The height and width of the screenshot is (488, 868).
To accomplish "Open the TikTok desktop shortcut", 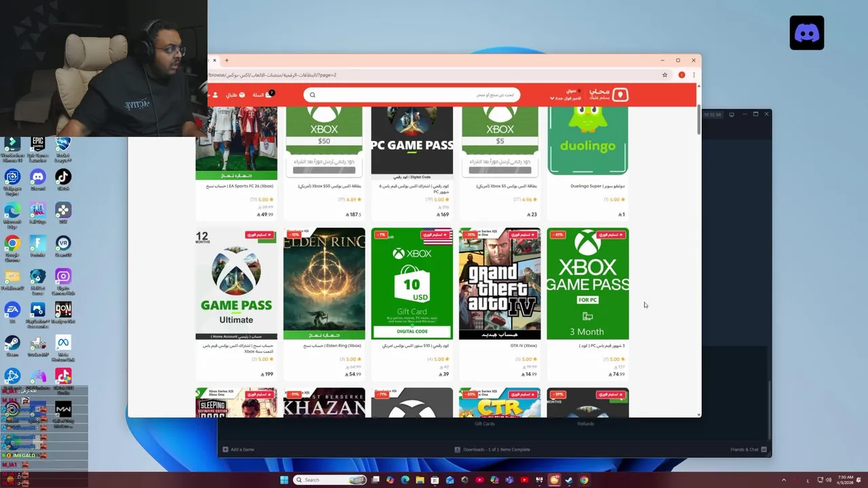I will click(63, 180).
